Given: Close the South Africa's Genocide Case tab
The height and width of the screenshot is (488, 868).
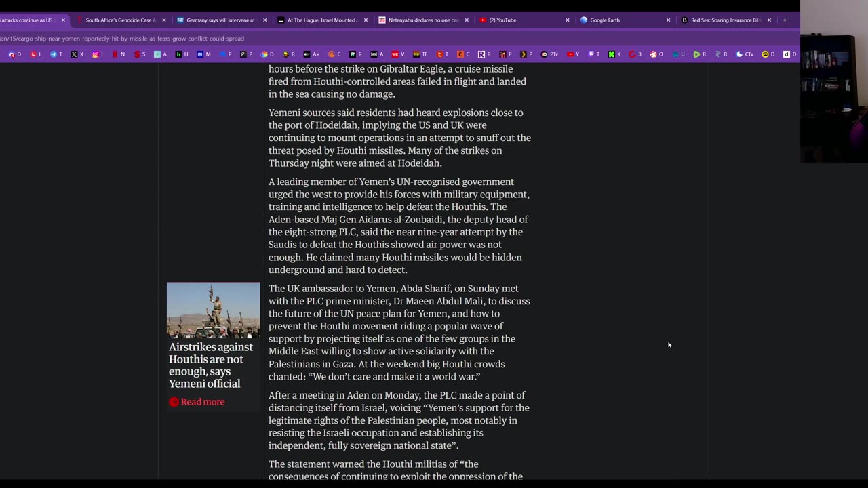Looking at the screenshot, I should [163, 20].
